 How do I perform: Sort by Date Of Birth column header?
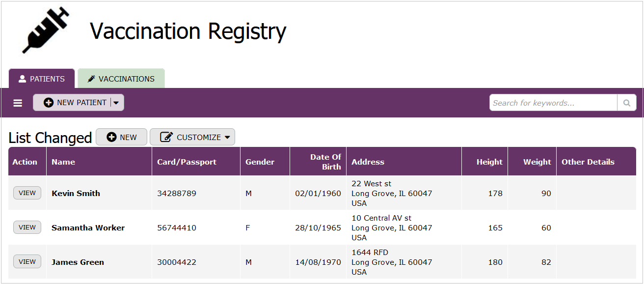325,162
